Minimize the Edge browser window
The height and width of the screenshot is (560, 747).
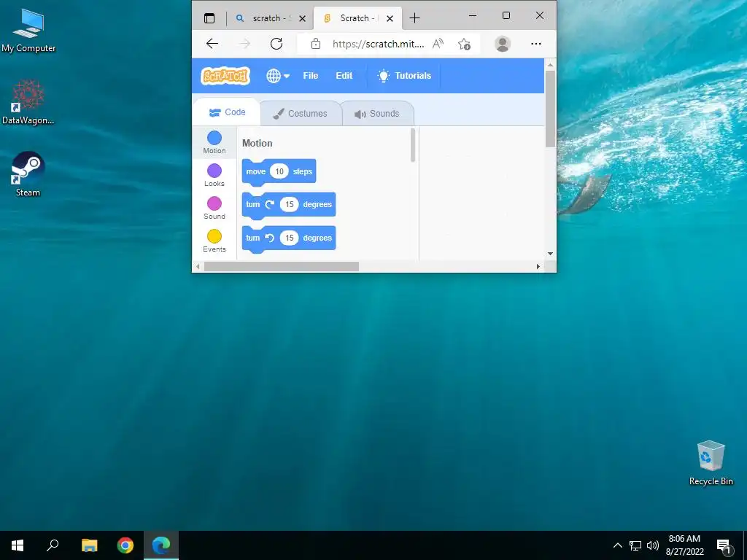click(473, 16)
